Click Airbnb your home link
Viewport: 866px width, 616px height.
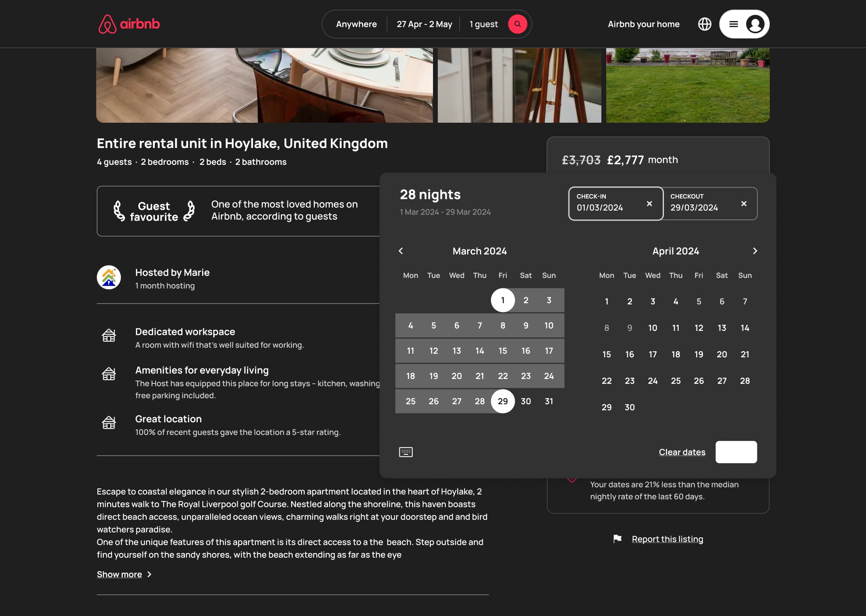tap(643, 24)
